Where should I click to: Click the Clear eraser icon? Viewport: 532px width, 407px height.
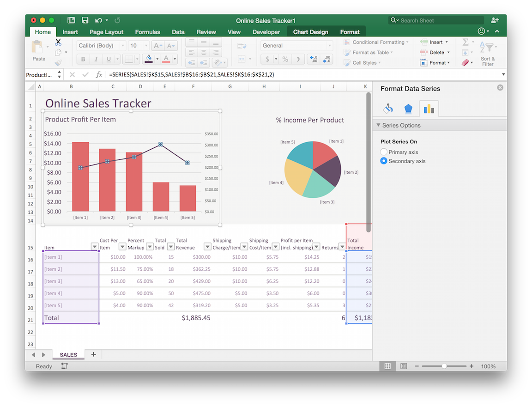tap(465, 63)
